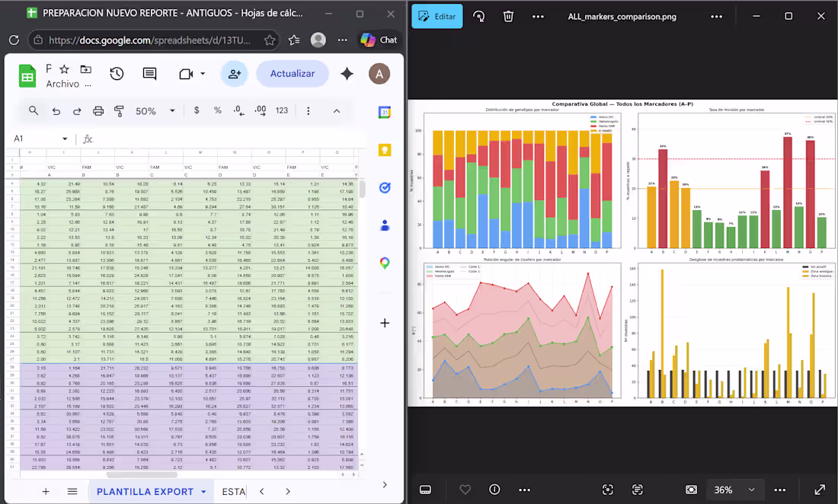Open Google Calendar side panel
Screen dimensions: 838x504
tap(385, 112)
